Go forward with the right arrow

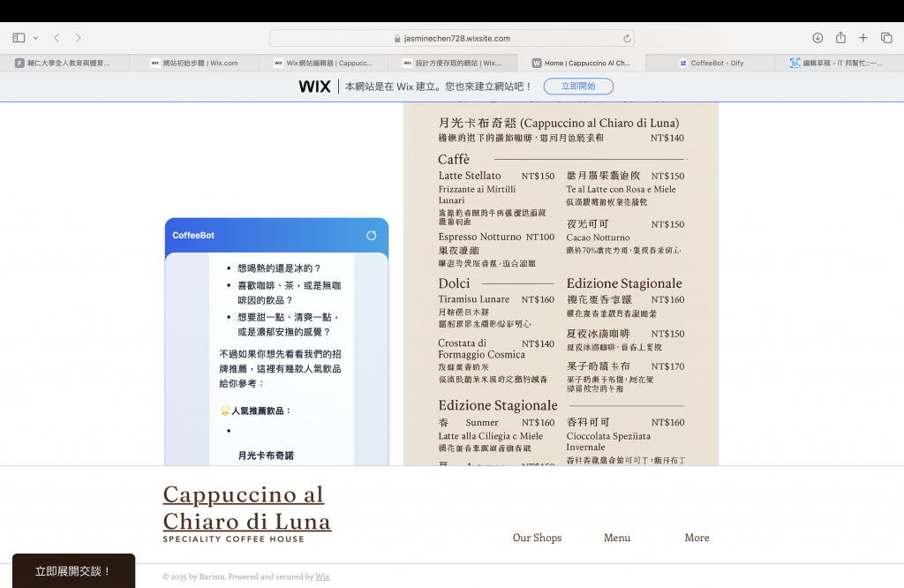pos(79,38)
